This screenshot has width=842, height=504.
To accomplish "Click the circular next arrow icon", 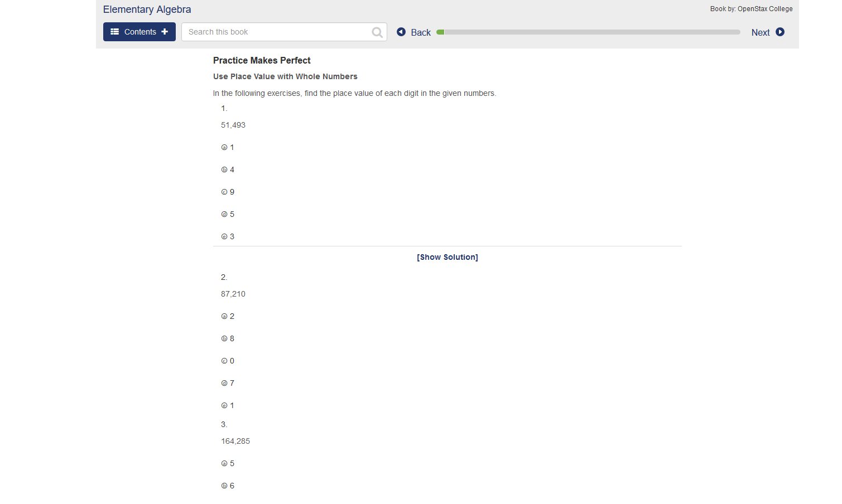I will 780,32.
